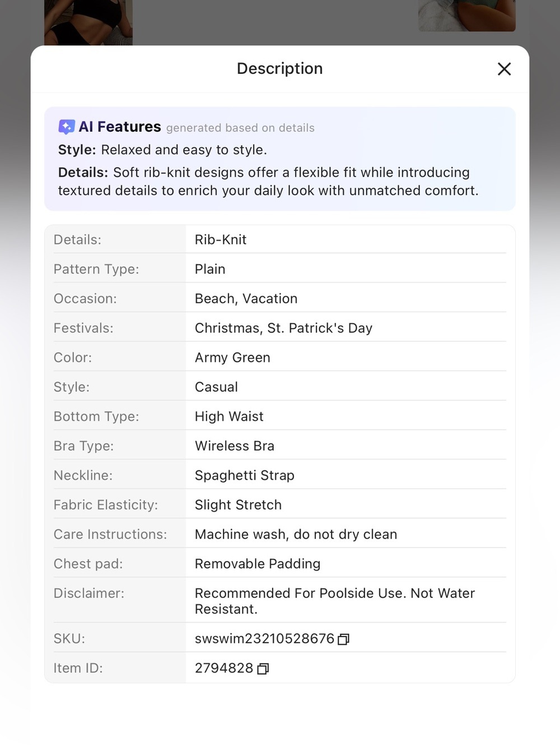
Task: Select the Item ID value 2794828
Action: click(x=224, y=668)
